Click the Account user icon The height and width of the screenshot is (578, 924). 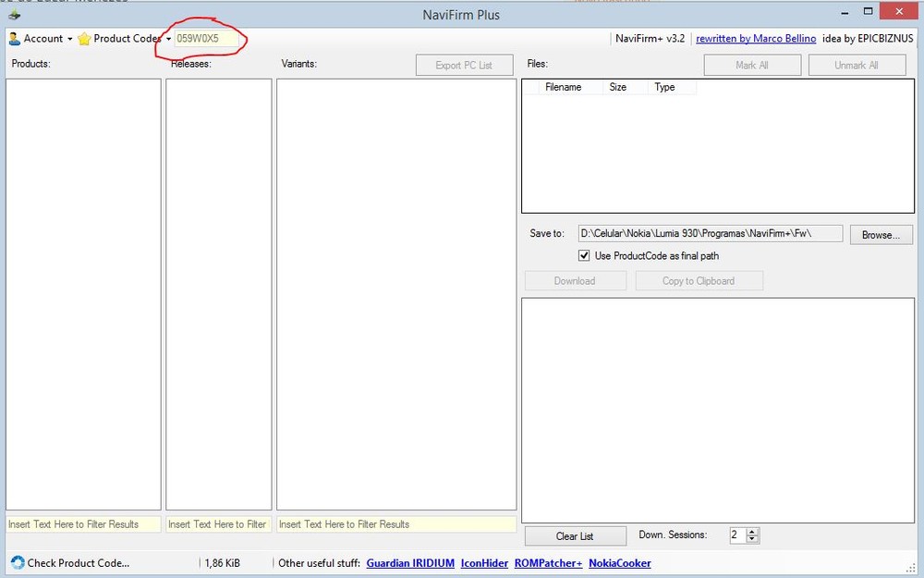point(14,39)
